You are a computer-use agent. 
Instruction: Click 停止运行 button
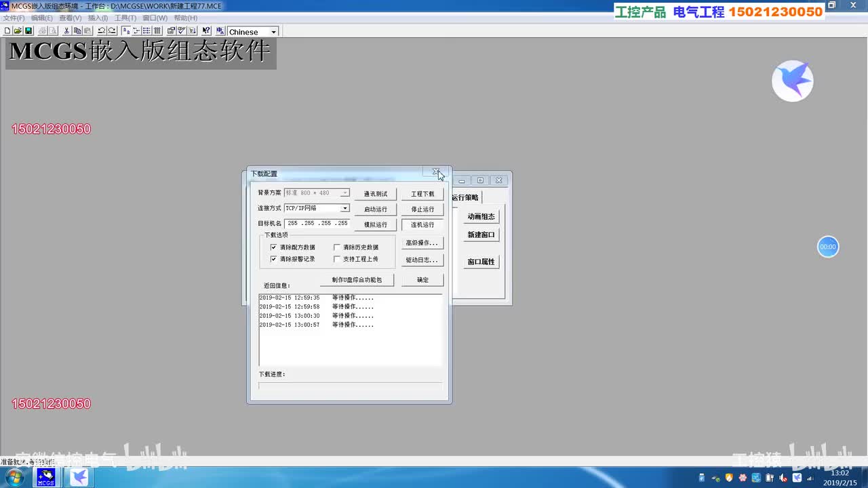click(x=422, y=209)
